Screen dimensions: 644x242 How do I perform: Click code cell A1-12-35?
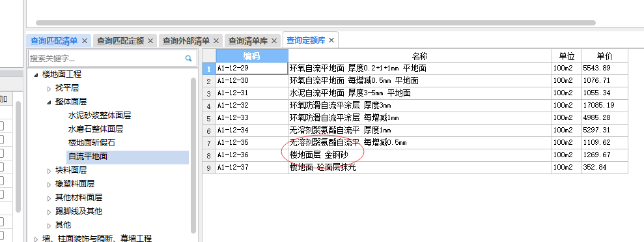tap(252, 142)
